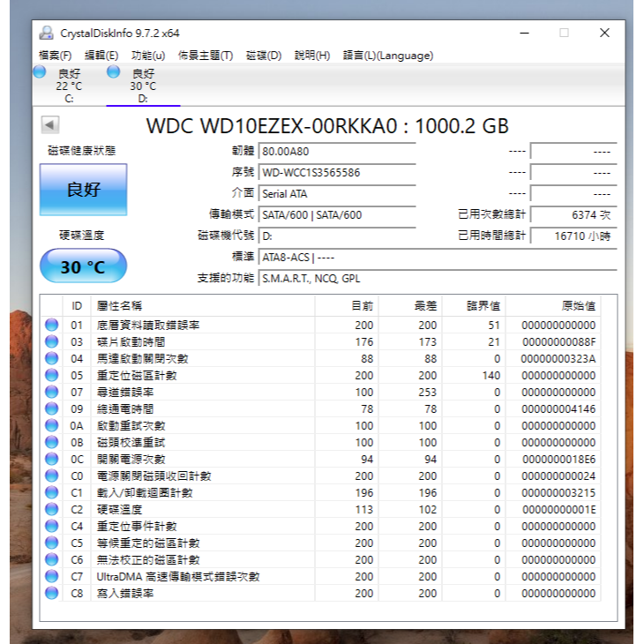This screenshot has height=644, width=644.
Task: Click status orb of attribute 01 row
Action: 51,325
